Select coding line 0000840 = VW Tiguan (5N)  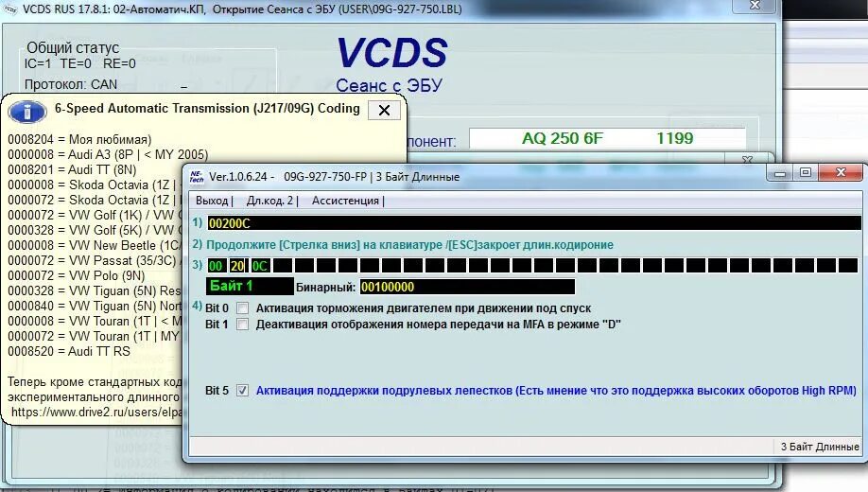tap(95, 306)
